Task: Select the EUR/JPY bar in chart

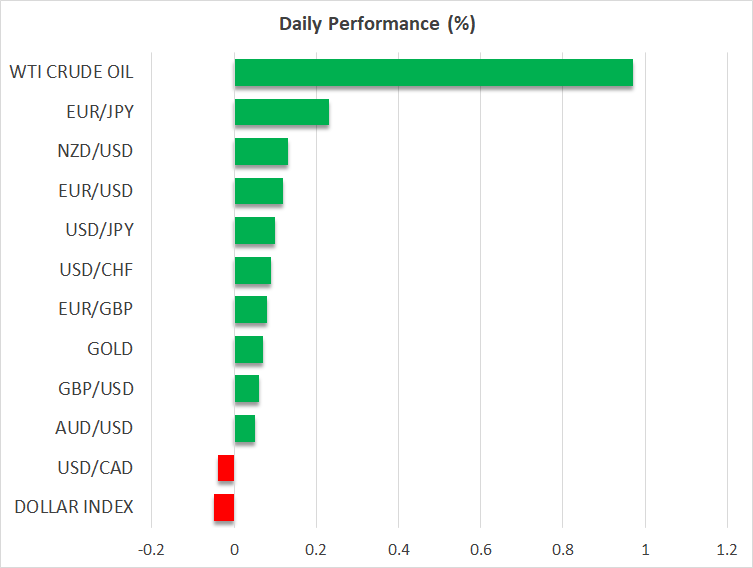Action: [x=281, y=112]
